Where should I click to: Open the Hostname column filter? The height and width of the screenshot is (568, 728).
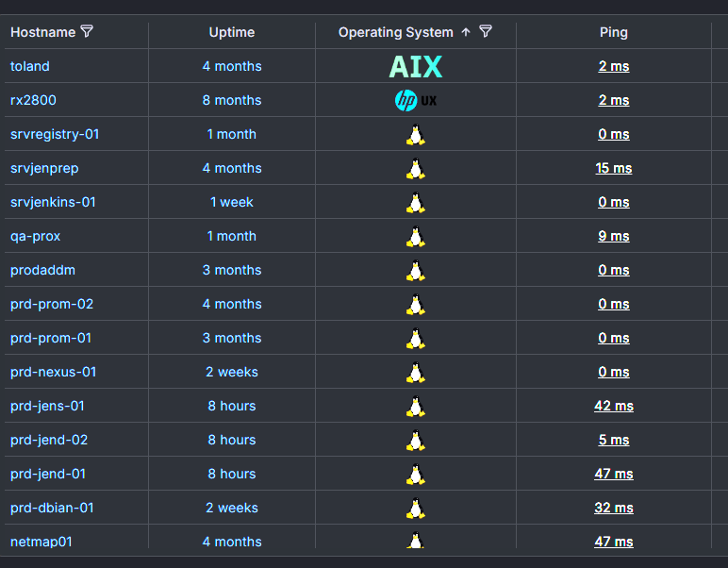click(x=88, y=32)
